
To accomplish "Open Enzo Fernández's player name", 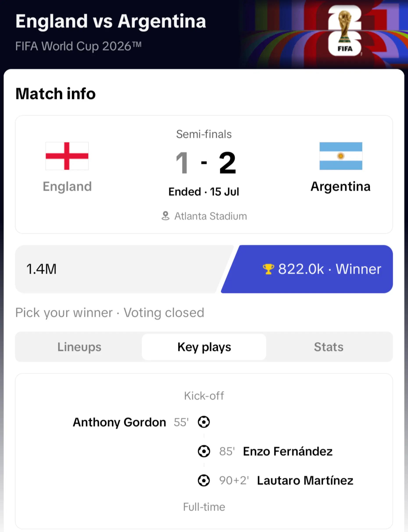I will (x=288, y=451).
